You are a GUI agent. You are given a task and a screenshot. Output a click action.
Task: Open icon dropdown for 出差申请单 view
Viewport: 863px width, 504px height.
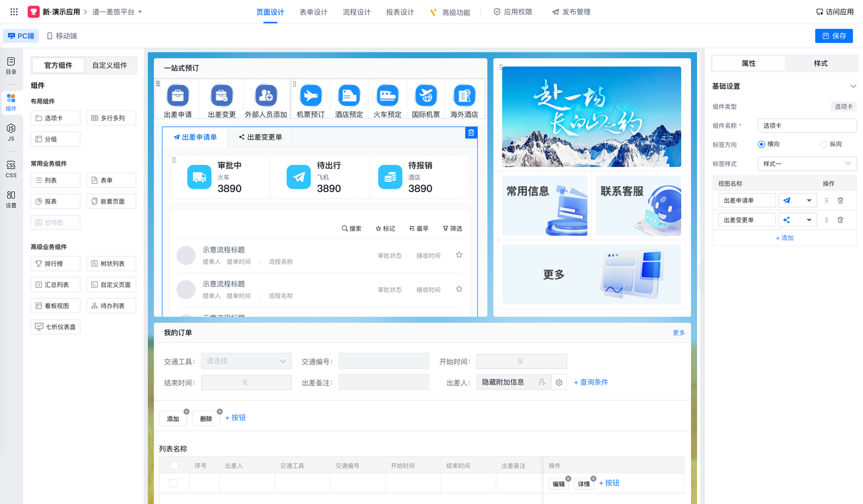point(808,200)
